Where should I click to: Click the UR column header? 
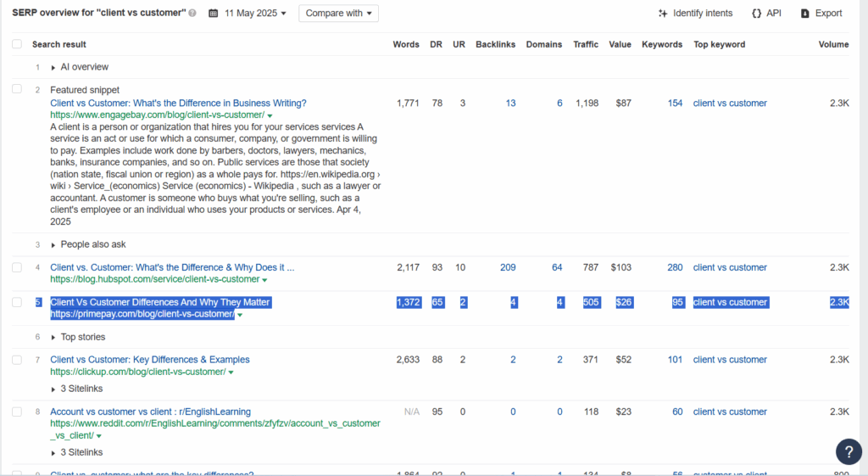click(459, 44)
